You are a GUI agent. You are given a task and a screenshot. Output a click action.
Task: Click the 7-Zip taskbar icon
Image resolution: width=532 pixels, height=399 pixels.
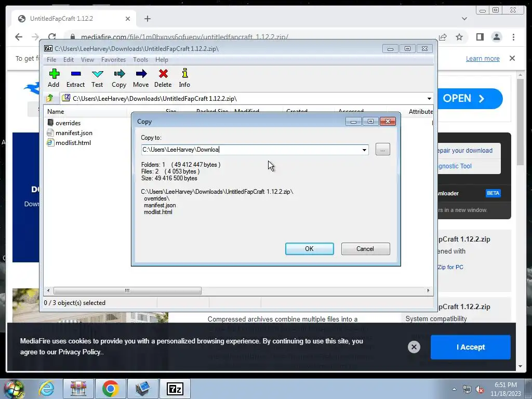176,389
